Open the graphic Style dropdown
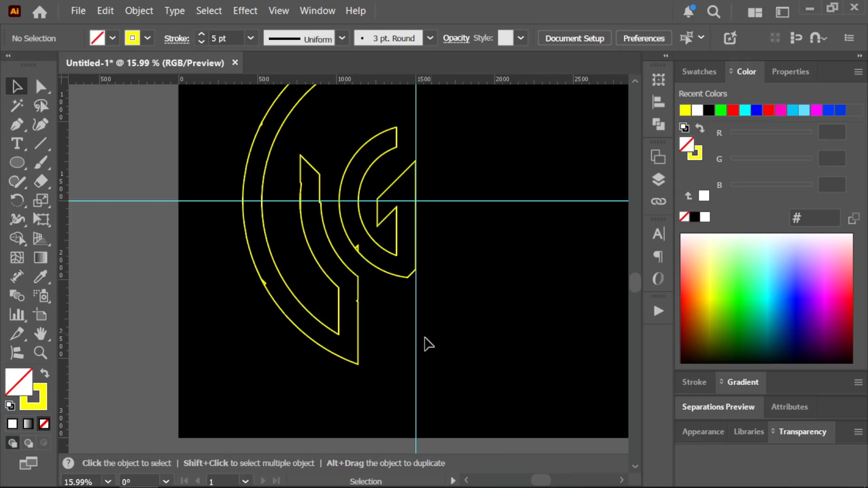 521,38
